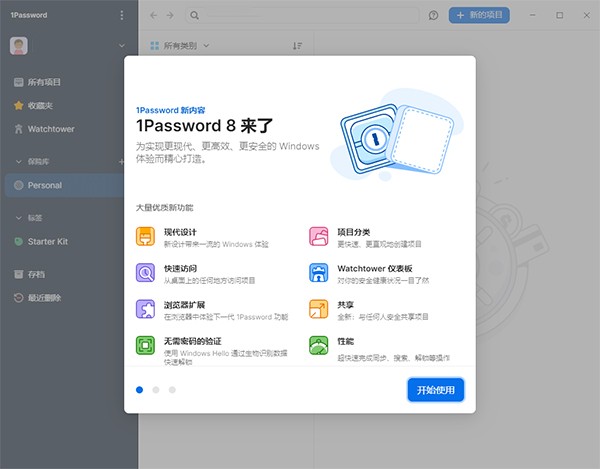Open the sidebar three-dot menu
The height and width of the screenshot is (469, 600).
pyautogui.click(x=122, y=15)
